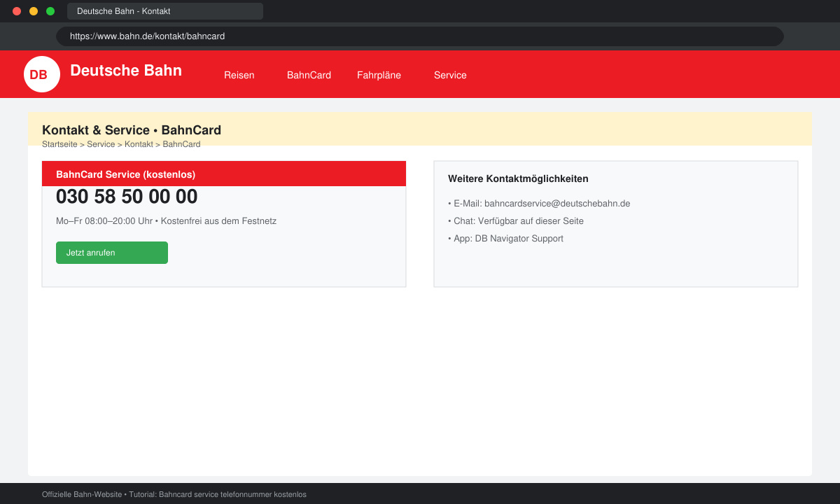Open the BahnCard navigation item
Screen dimensions: 840x504
(309, 75)
